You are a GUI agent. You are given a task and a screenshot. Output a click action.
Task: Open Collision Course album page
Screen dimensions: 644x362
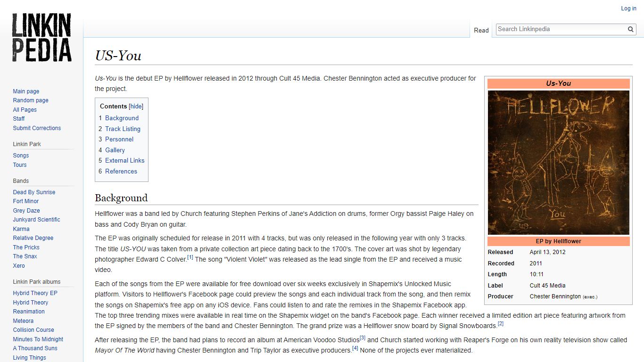[33, 330]
